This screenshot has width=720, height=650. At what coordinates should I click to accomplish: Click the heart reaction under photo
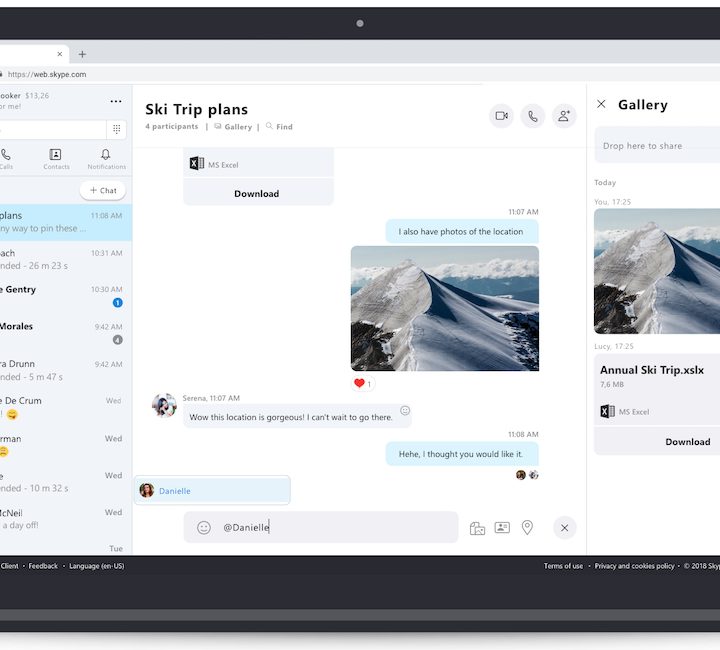[363, 383]
